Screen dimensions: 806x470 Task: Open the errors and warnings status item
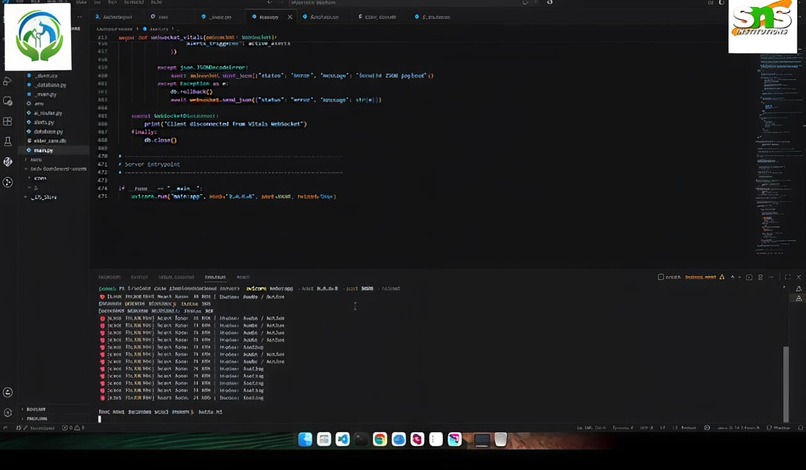[72, 428]
